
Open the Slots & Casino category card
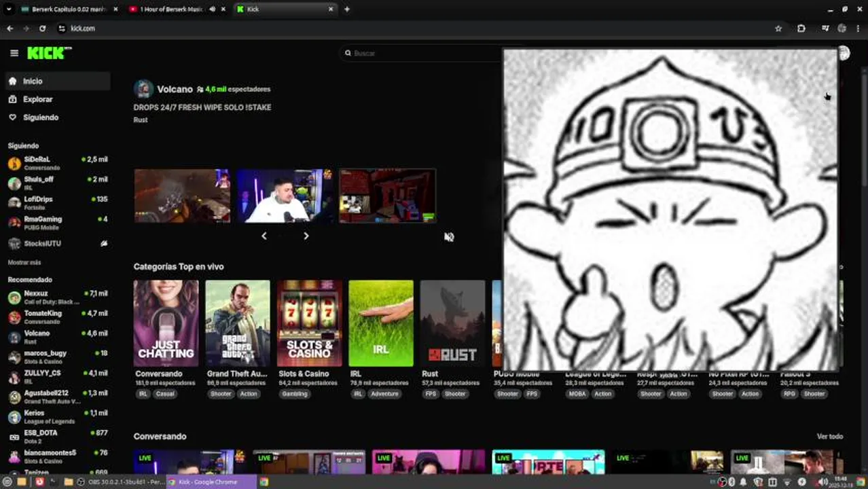pos(310,323)
